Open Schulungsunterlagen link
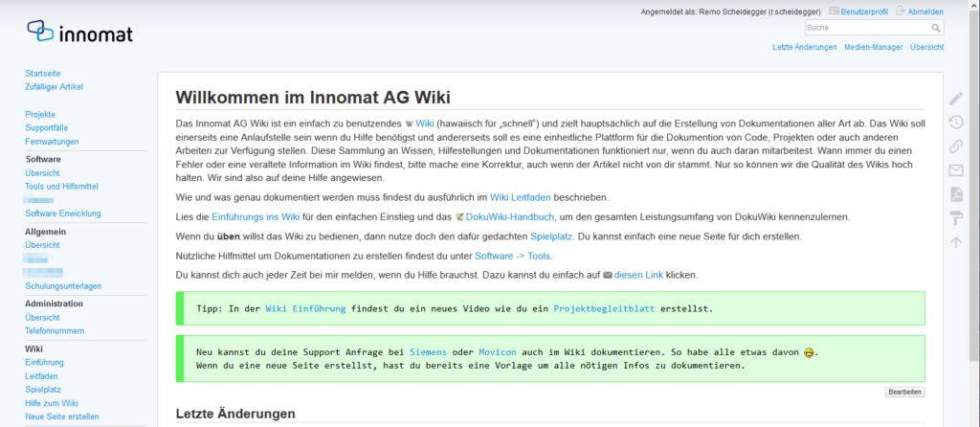Image resolution: width=980 pixels, height=427 pixels. click(63, 285)
